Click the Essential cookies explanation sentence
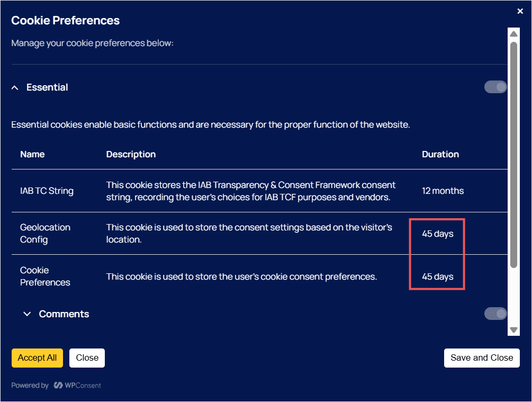The width and height of the screenshot is (532, 402). 211,124
